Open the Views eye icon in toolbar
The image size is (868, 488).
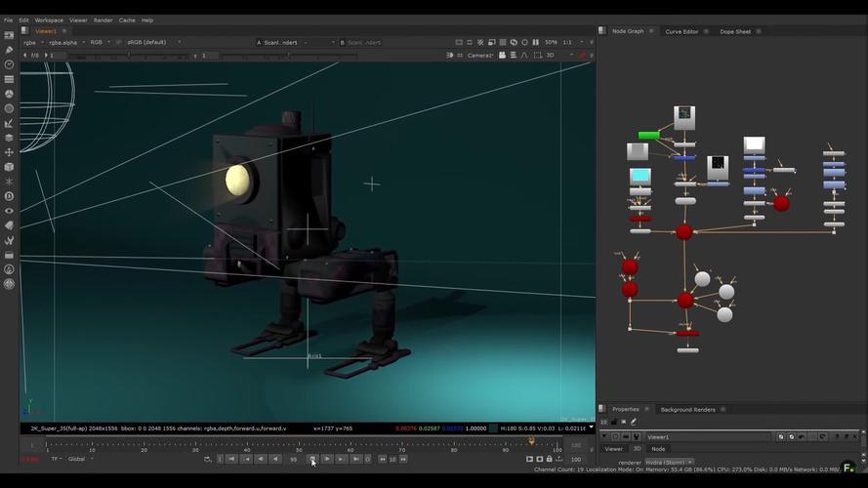click(10, 211)
